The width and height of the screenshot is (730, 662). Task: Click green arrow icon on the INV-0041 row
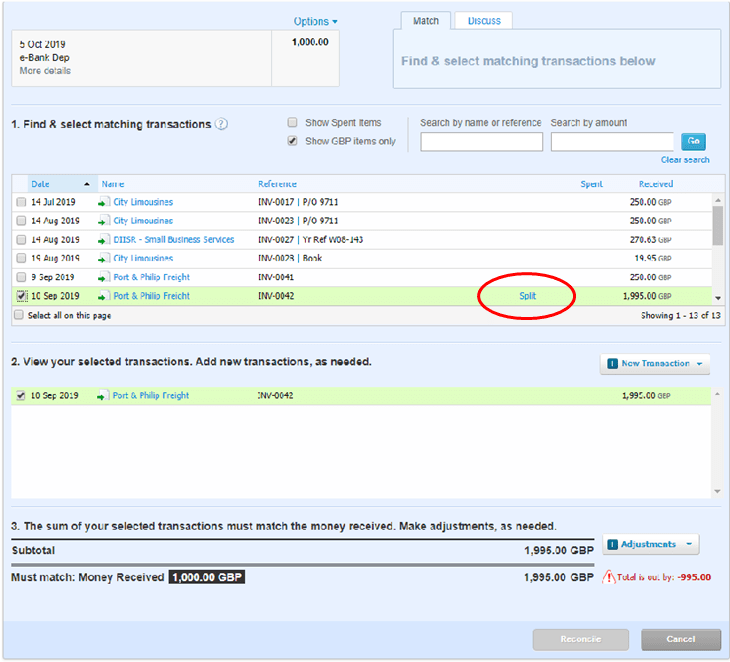click(103, 277)
